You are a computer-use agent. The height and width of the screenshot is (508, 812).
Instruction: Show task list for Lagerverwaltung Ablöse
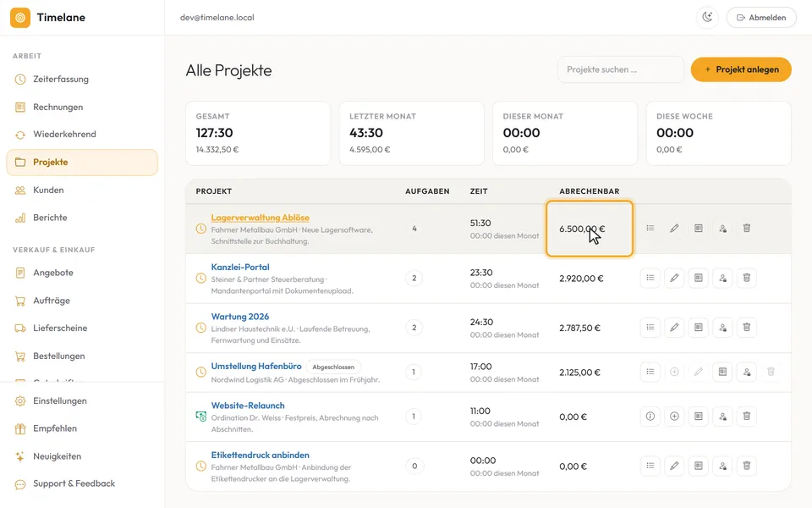tap(650, 228)
